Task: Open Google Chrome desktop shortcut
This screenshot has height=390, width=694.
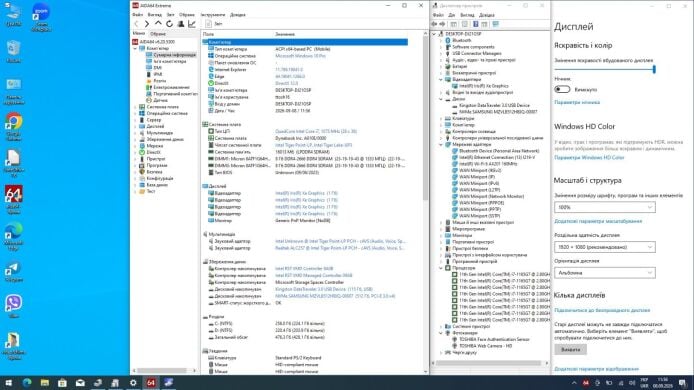Action: point(13,127)
